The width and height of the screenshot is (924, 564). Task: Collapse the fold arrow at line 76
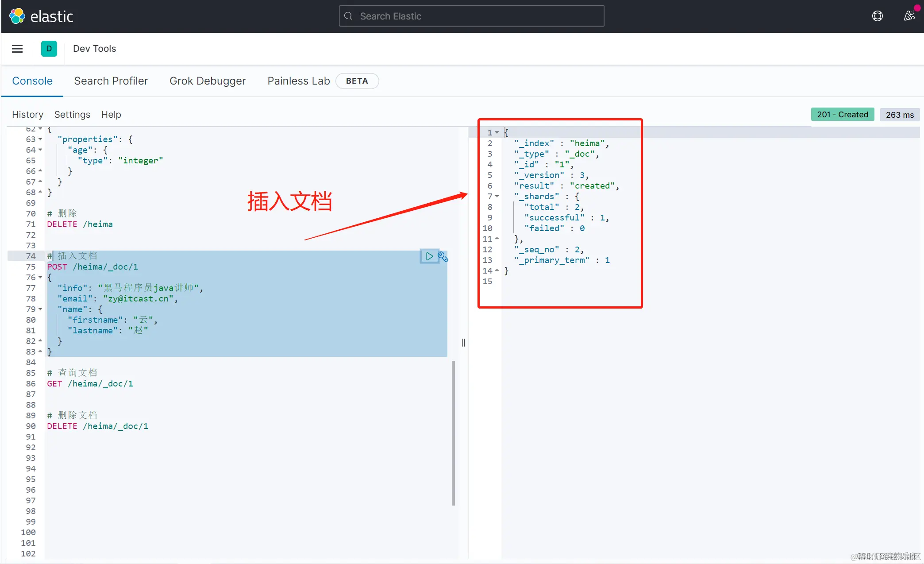point(40,278)
